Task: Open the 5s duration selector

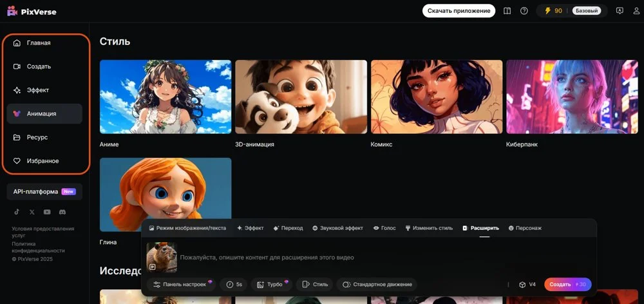Action: click(x=234, y=284)
